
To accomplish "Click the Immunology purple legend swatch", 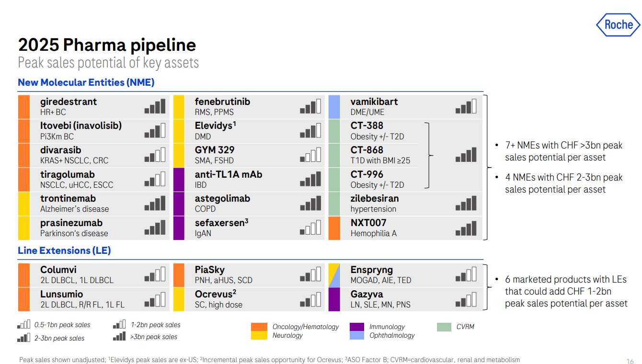I will [357, 327].
